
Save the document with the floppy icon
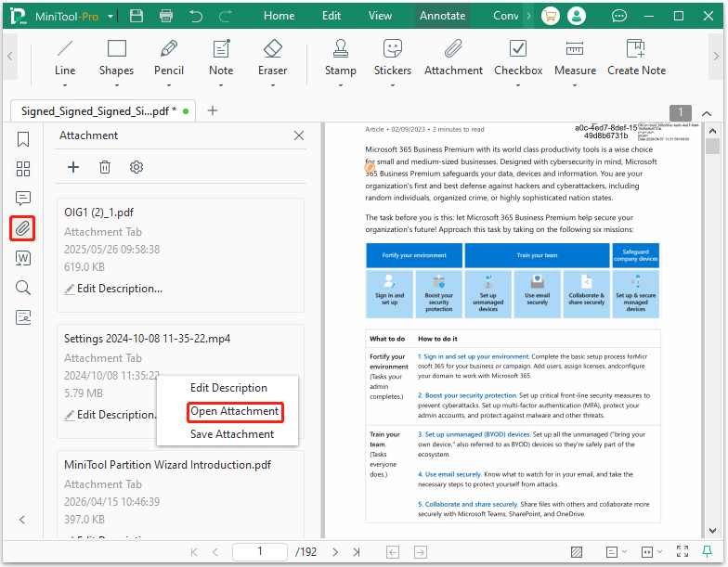coord(136,16)
